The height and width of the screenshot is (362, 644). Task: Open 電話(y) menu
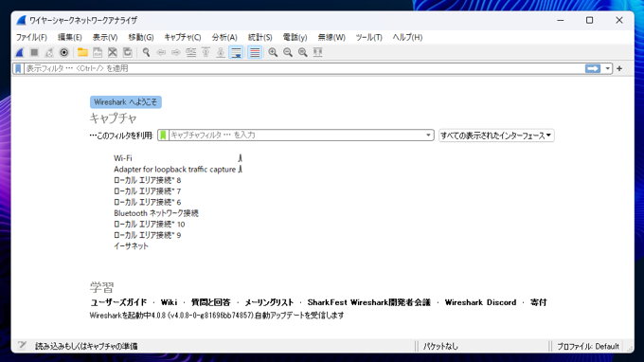coord(295,37)
